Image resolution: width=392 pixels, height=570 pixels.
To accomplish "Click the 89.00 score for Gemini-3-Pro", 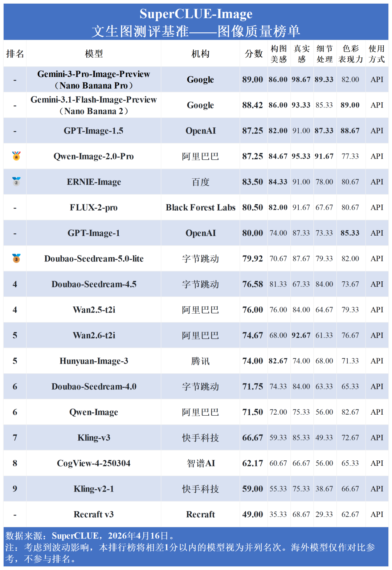I will (253, 80).
